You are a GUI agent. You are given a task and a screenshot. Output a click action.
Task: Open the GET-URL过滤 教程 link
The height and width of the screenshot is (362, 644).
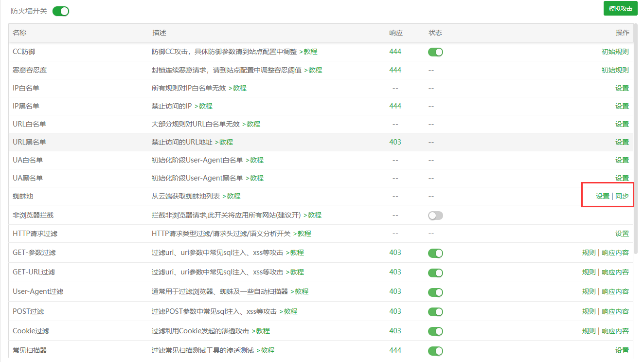(295, 272)
